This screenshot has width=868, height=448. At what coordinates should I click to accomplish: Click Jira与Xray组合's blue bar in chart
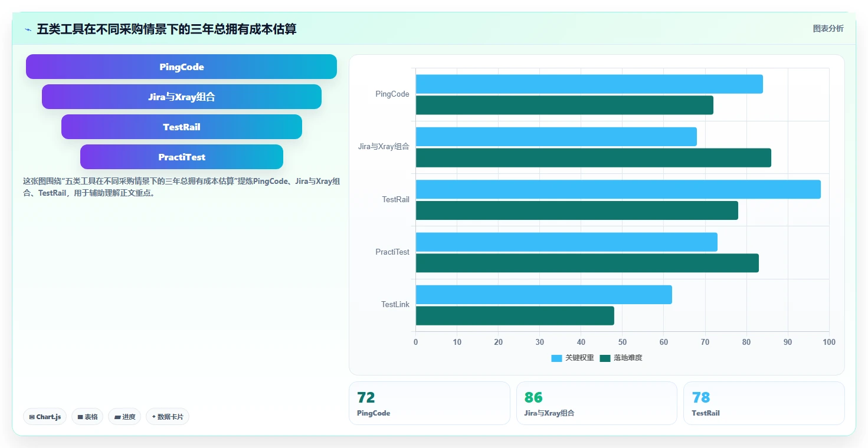[556, 136]
